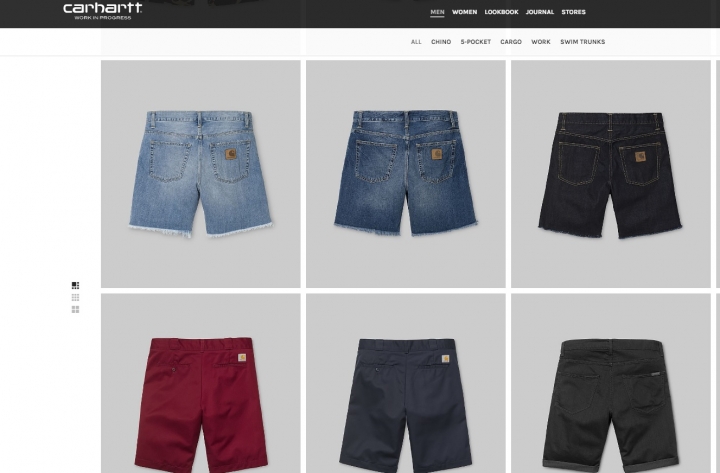The image size is (720, 473).
Task: Filter shorts by Chino
Action: pos(441,42)
